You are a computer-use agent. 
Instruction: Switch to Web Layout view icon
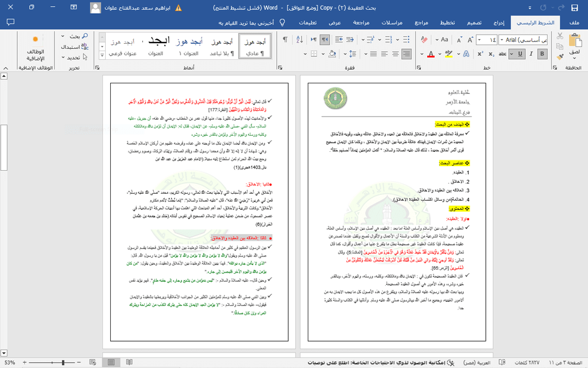pyautogui.click(x=92, y=362)
